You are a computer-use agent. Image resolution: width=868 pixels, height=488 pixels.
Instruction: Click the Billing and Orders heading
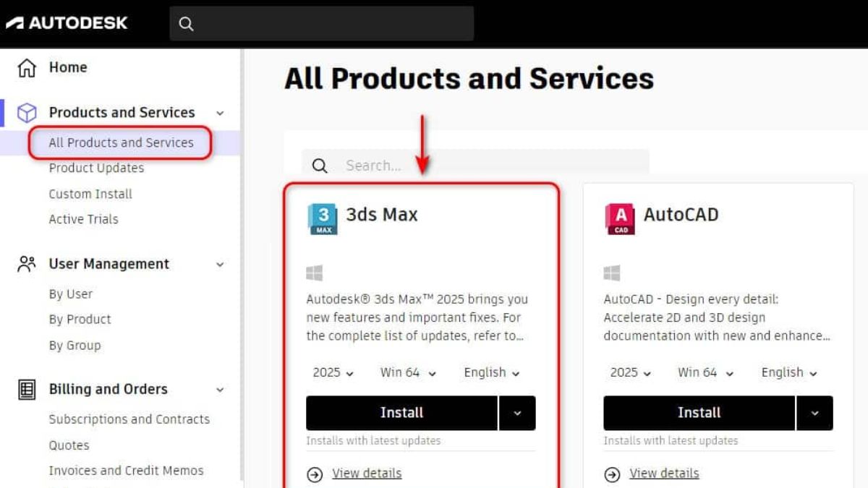tap(108, 389)
